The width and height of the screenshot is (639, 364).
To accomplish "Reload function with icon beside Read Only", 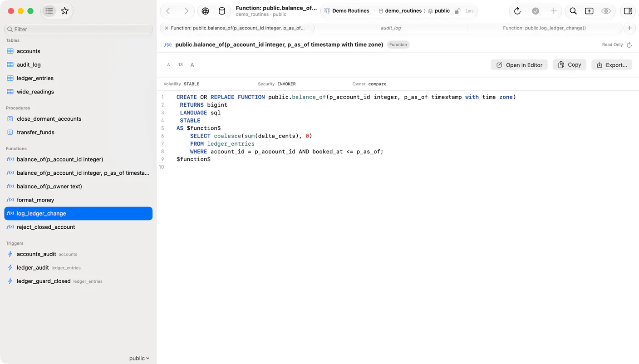I will point(629,45).
